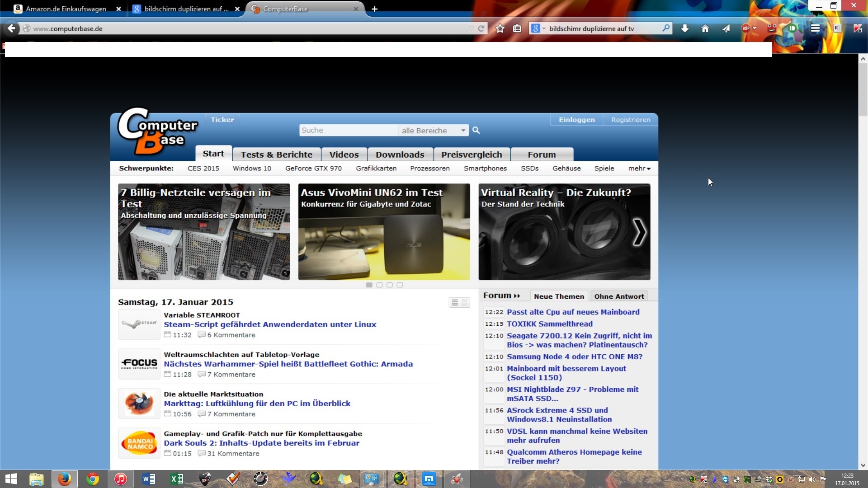This screenshot has width=868, height=488.
Task: Open the Ohne Antwort forum tab
Action: (619, 296)
